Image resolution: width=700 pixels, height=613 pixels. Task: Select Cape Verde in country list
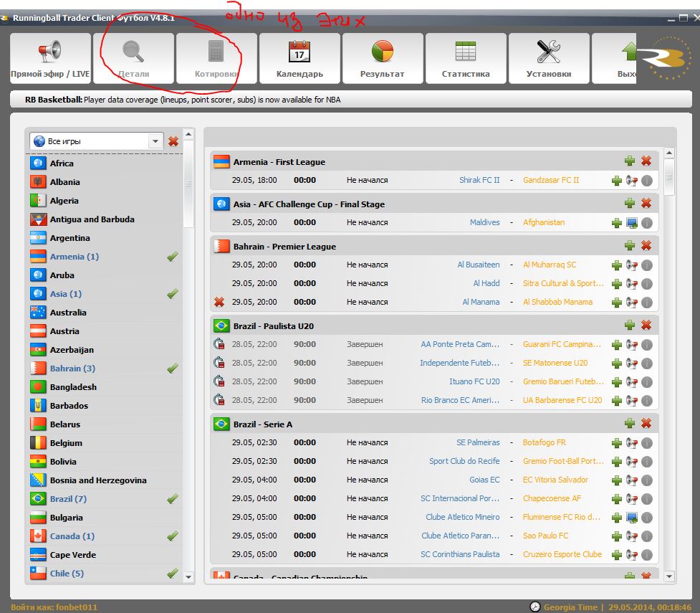coord(105,554)
